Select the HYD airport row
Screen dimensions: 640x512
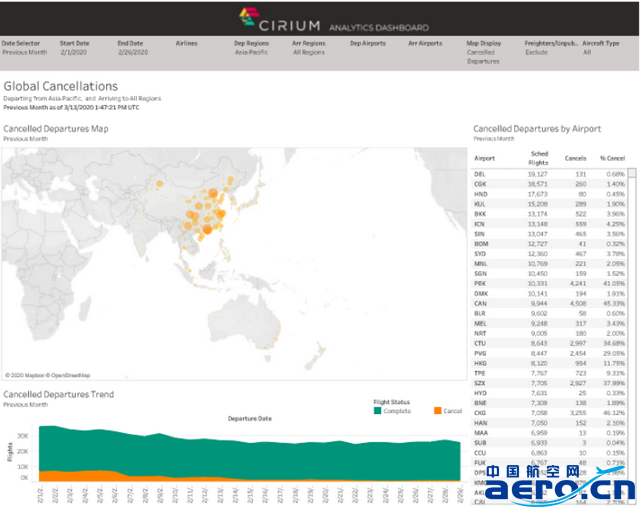pyautogui.click(x=549, y=393)
